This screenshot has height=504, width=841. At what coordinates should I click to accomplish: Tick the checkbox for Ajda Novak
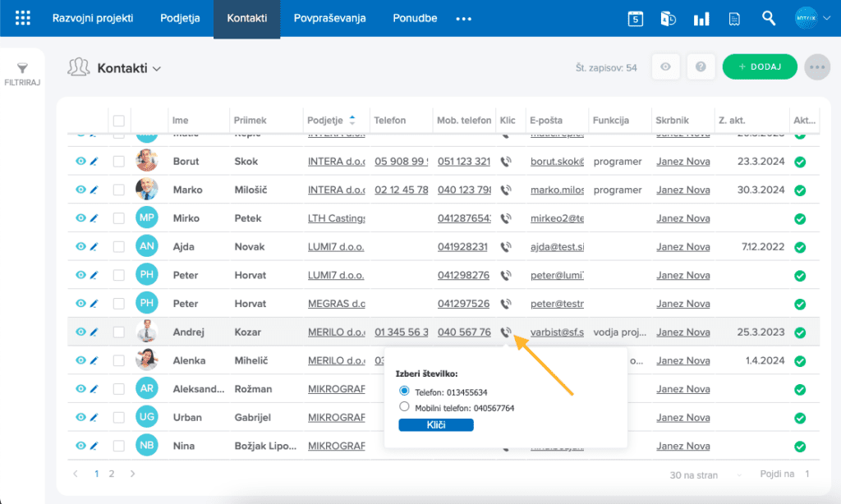click(x=119, y=247)
